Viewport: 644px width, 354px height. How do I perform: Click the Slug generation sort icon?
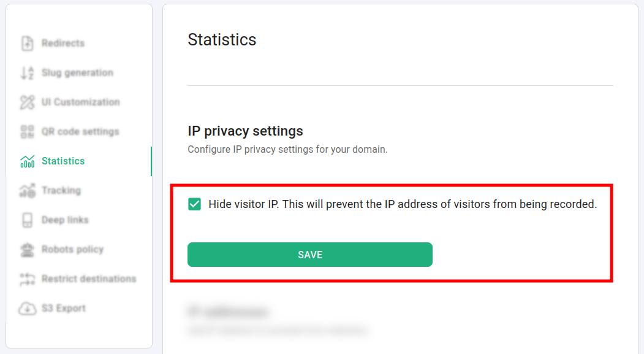[x=27, y=73]
